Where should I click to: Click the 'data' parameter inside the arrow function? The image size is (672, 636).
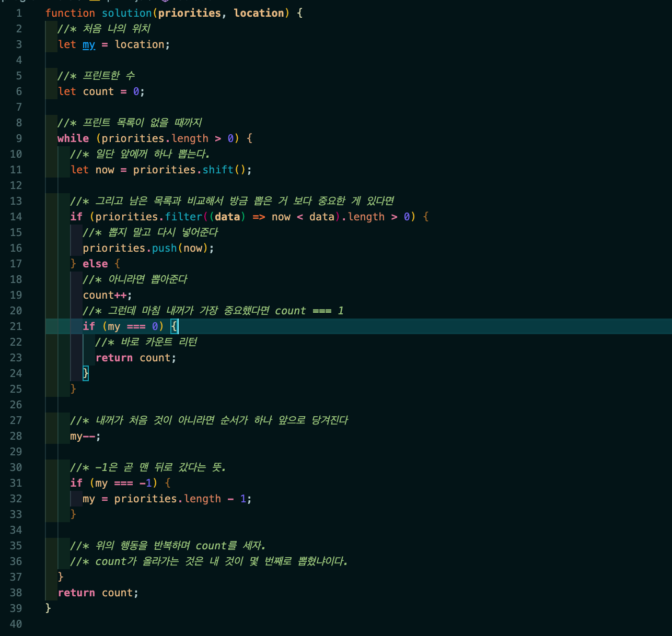point(227,217)
